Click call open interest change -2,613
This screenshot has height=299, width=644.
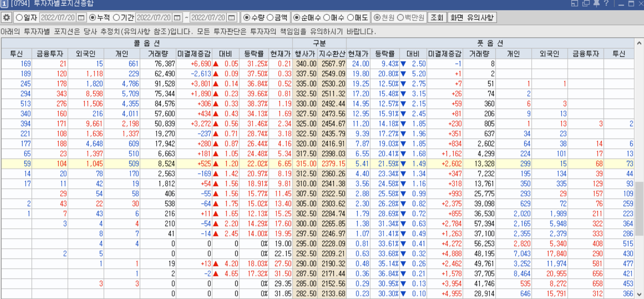194,74
